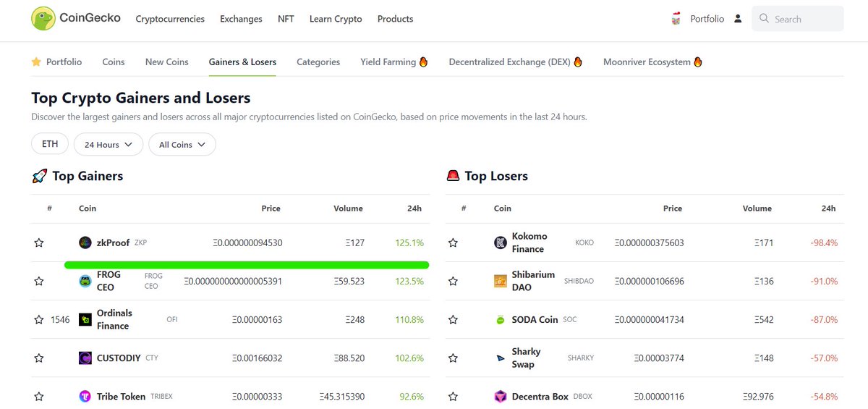The width and height of the screenshot is (868, 409).
Task: Favorite SODA Coin with its star
Action: (453, 319)
